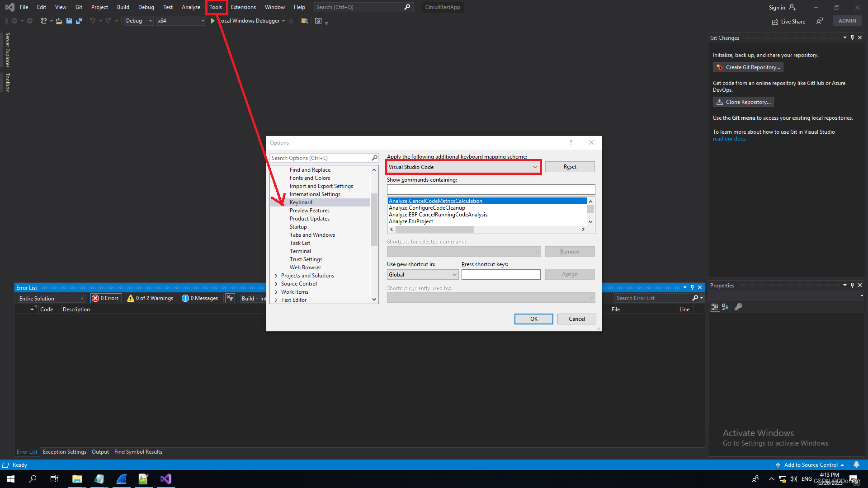The image size is (868, 488).
Task: Click the Search Options field
Action: [x=321, y=158]
